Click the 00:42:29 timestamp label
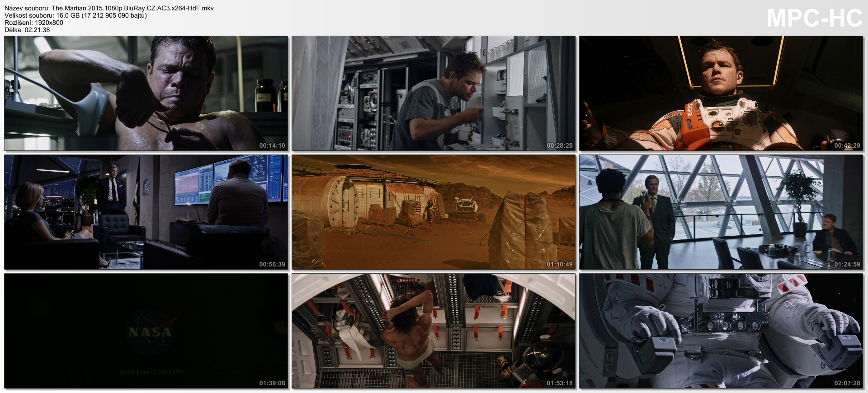This screenshot has width=868, height=393. pos(847,146)
